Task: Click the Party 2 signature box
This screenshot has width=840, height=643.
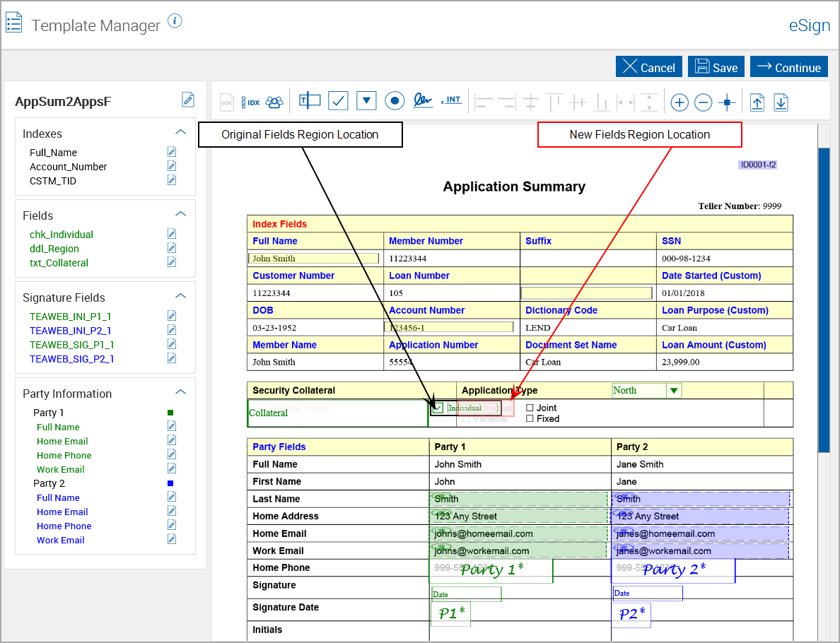Action: point(673,570)
